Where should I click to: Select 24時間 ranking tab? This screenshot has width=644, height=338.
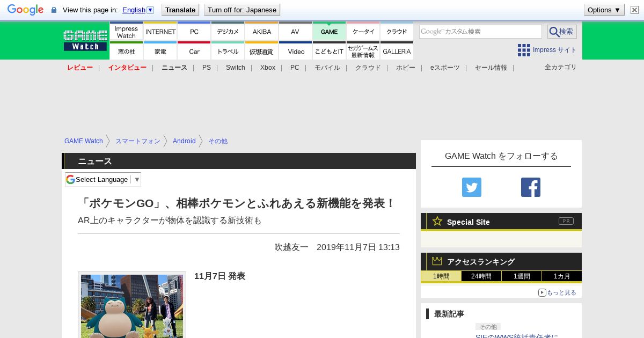(481, 276)
